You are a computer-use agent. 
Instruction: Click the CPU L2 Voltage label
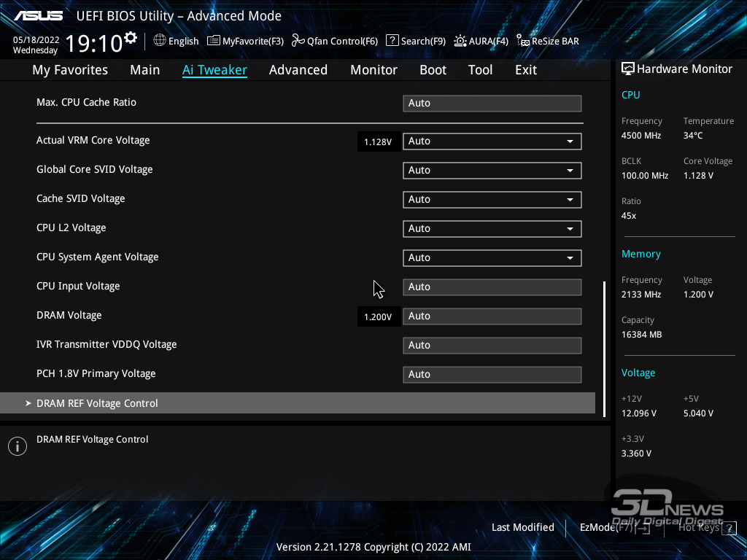pyautogui.click(x=71, y=227)
